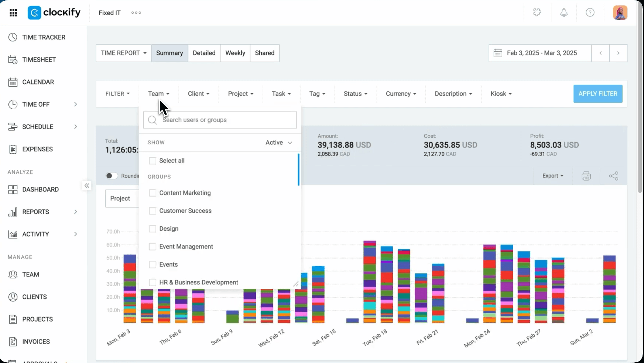Check the HR & Business Development group

pyautogui.click(x=152, y=282)
